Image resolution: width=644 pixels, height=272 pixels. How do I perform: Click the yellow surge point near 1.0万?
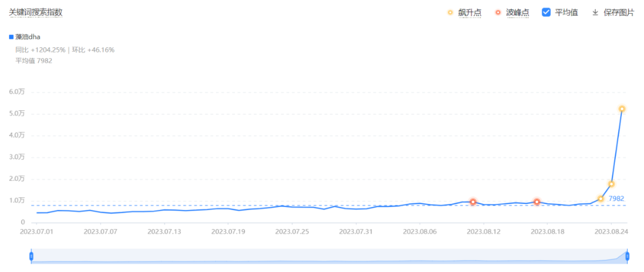(x=600, y=199)
